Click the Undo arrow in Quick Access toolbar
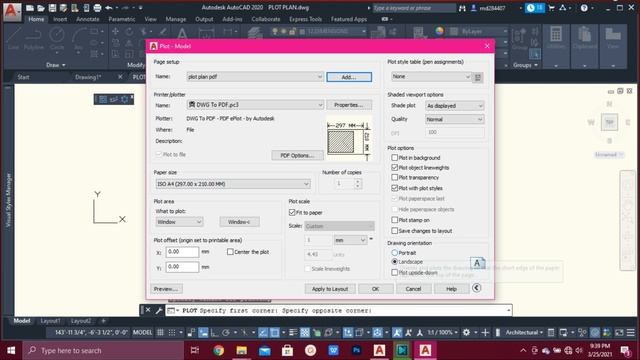Viewport: 640px width, 360px height. click(109, 8)
